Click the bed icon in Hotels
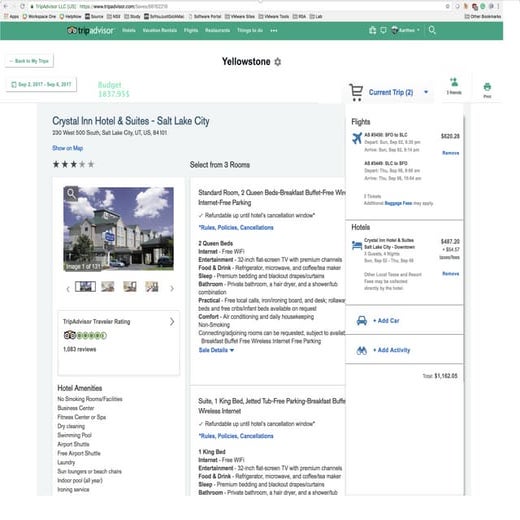This screenshot has width=520, height=520. tap(357, 245)
